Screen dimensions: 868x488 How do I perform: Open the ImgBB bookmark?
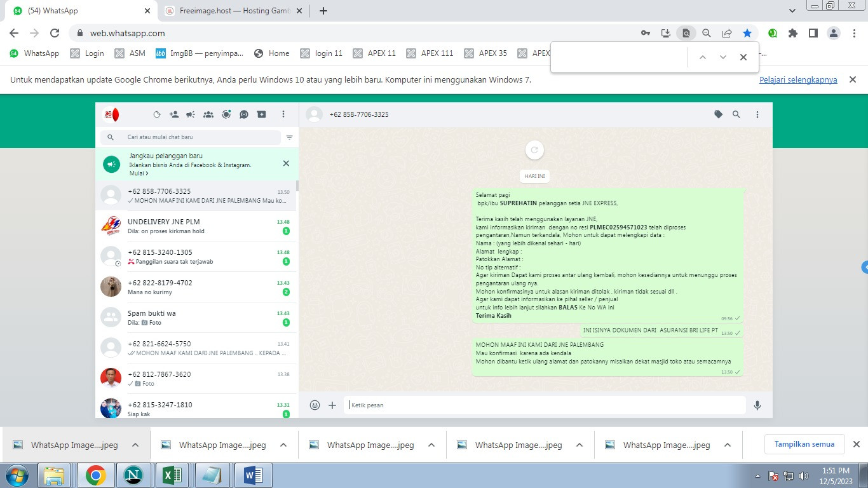pos(200,53)
